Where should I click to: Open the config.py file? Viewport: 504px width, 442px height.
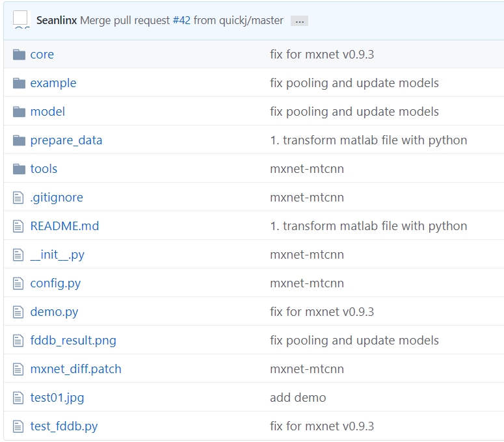(x=55, y=283)
